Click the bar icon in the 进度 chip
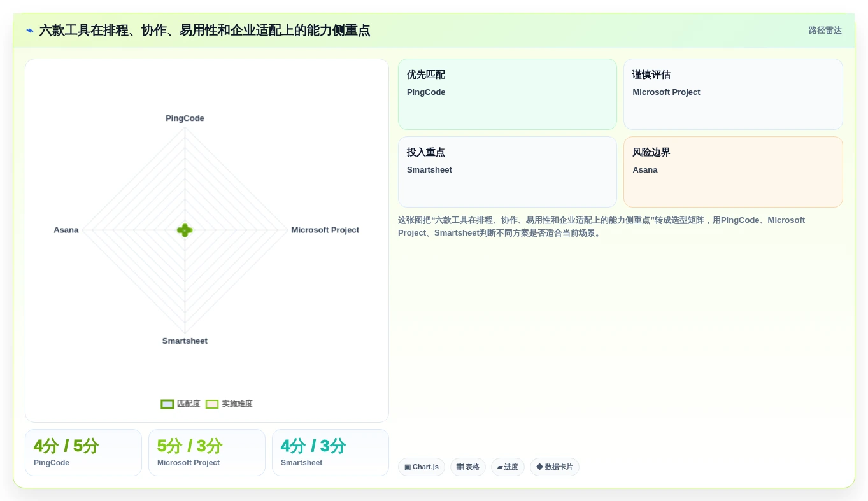The image size is (868, 501). (x=500, y=467)
